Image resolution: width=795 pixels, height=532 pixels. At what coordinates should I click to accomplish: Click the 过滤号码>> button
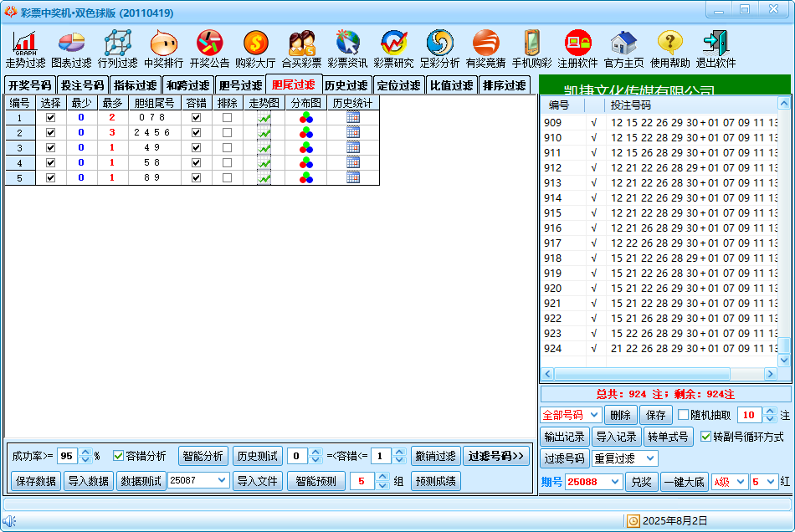pos(496,456)
